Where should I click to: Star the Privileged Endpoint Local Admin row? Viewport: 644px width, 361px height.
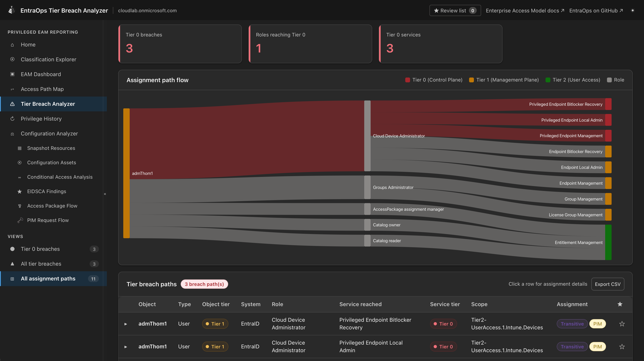(x=622, y=347)
